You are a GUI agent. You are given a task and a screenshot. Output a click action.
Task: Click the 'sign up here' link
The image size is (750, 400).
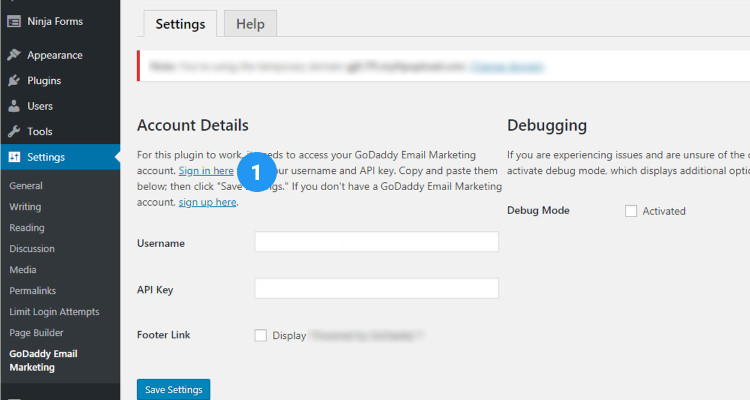click(x=208, y=202)
